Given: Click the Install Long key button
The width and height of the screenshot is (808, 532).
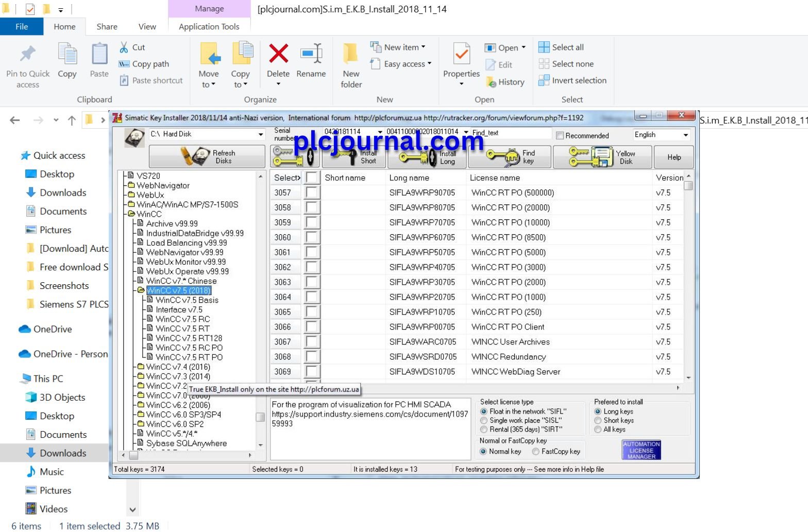Looking at the screenshot, I should click(x=427, y=157).
